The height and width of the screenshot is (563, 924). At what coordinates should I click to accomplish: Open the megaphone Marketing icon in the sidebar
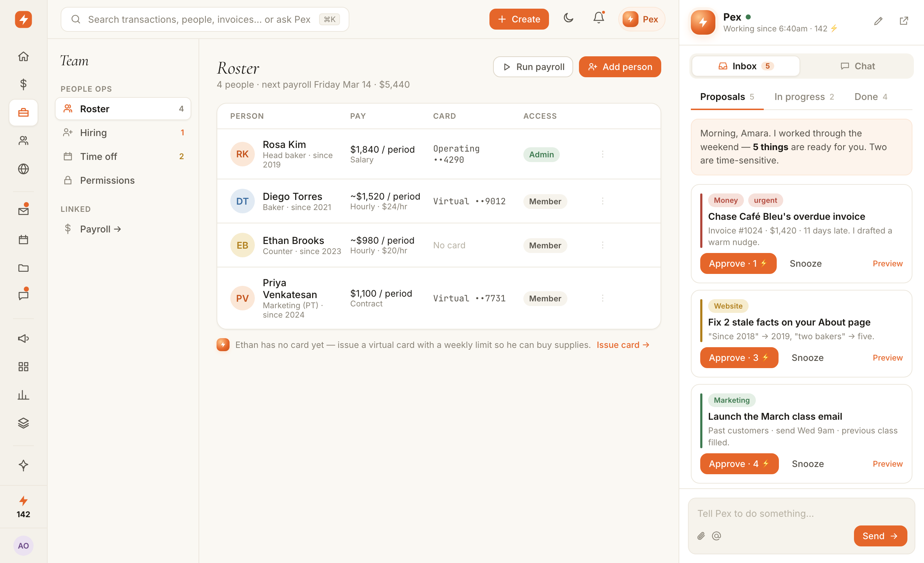[23, 338]
